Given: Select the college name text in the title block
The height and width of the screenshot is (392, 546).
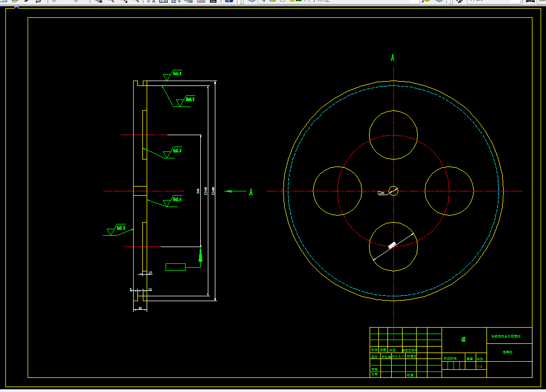Looking at the screenshot, I should [506, 336].
